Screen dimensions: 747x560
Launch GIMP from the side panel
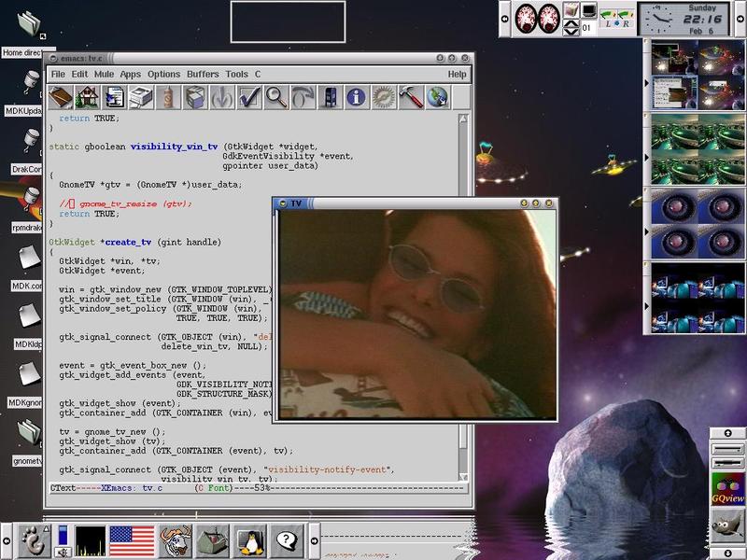coord(727,526)
